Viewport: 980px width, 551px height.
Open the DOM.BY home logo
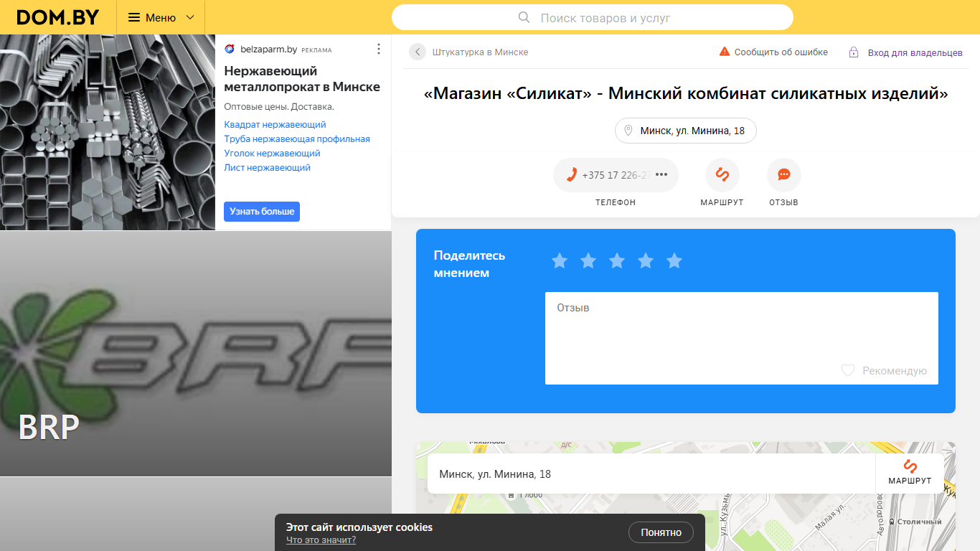tap(58, 17)
